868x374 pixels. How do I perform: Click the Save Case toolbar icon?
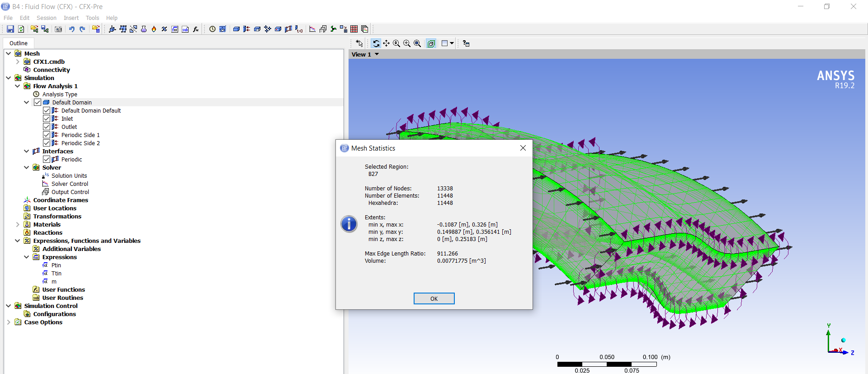click(x=10, y=29)
